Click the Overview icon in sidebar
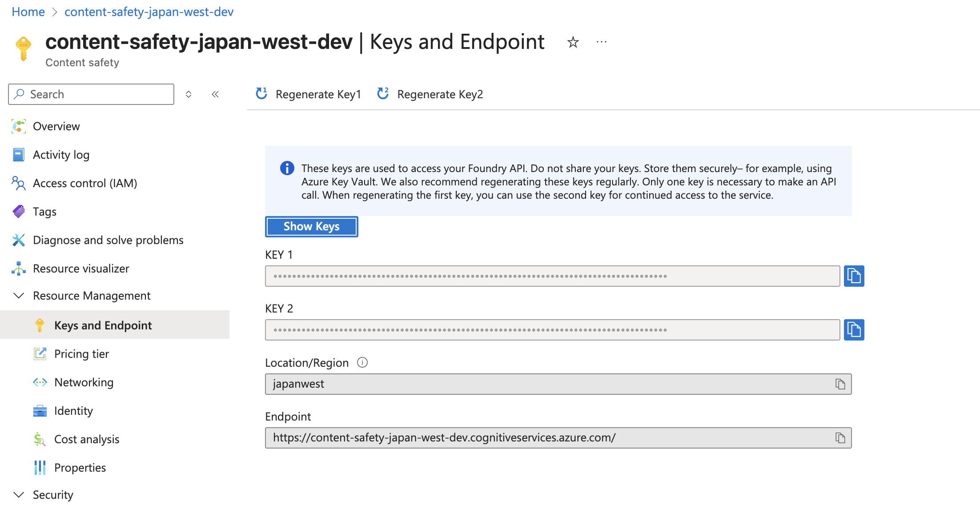Image resolution: width=980 pixels, height=505 pixels. point(19,126)
